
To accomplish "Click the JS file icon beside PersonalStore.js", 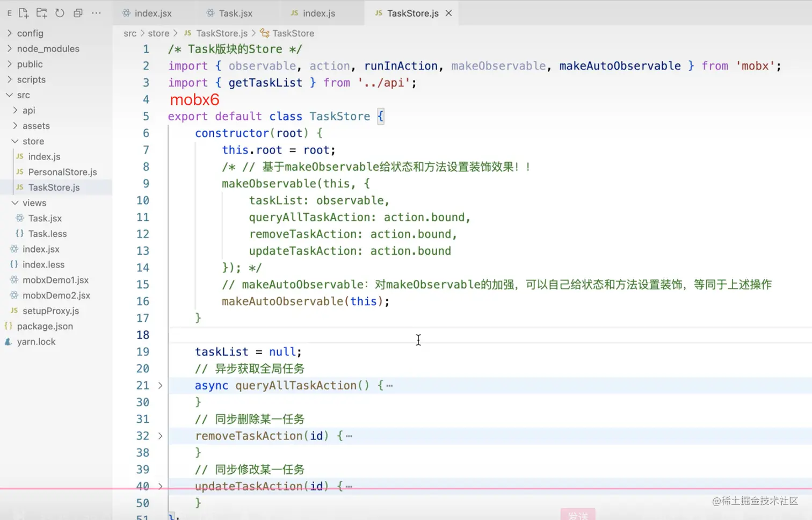I will tap(20, 172).
